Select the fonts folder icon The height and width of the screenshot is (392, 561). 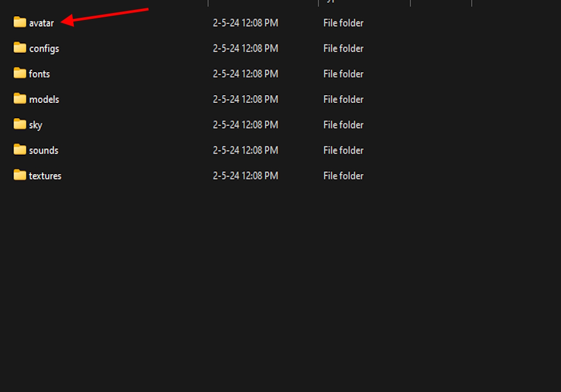(x=20, y=73)
